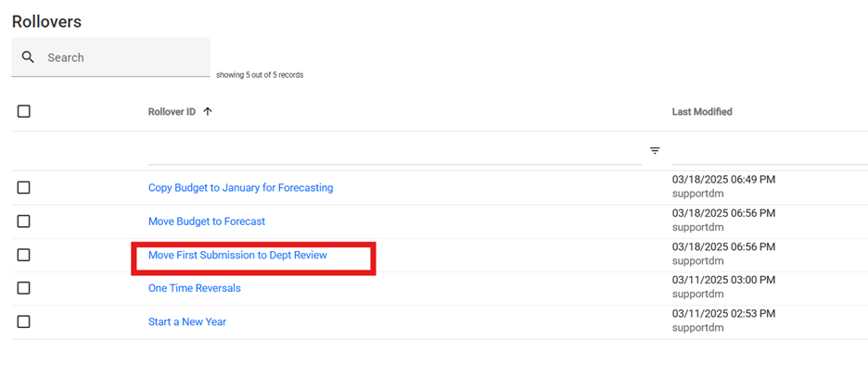
Task: Open the Start a New Year rollover
Action: coord(187,321)
